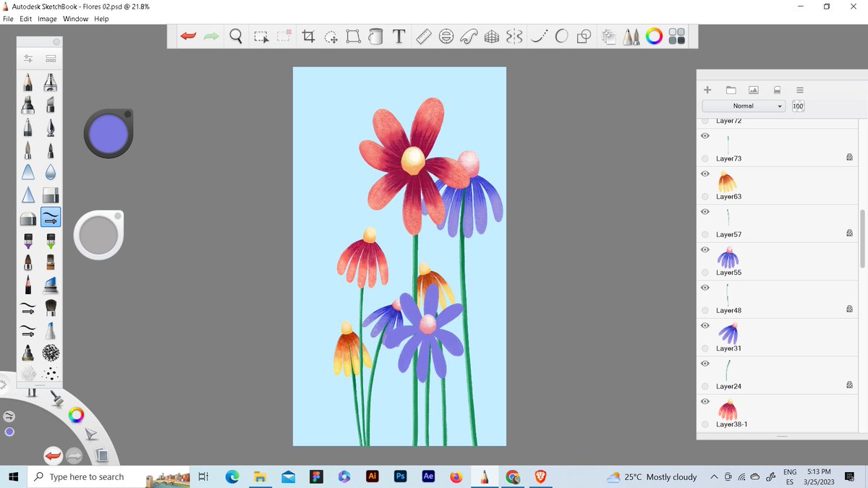Select the Zoom magnifier tool
868x488 pixels.
[x=236, y=36]
